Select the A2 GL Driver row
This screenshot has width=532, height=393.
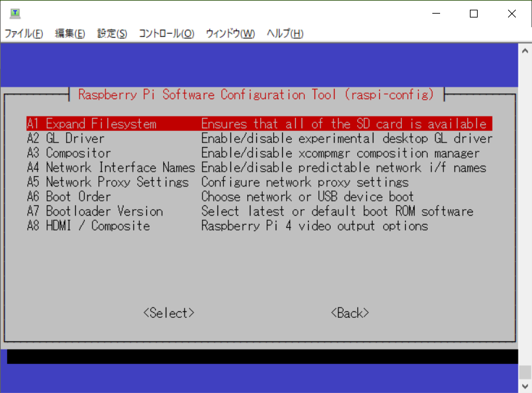[260, 139]
